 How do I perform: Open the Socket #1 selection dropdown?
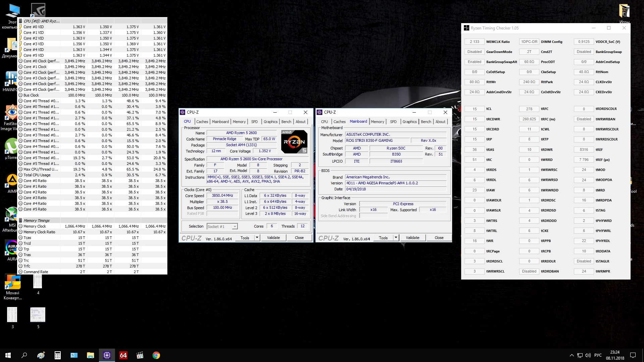click(x=235, y=227)
